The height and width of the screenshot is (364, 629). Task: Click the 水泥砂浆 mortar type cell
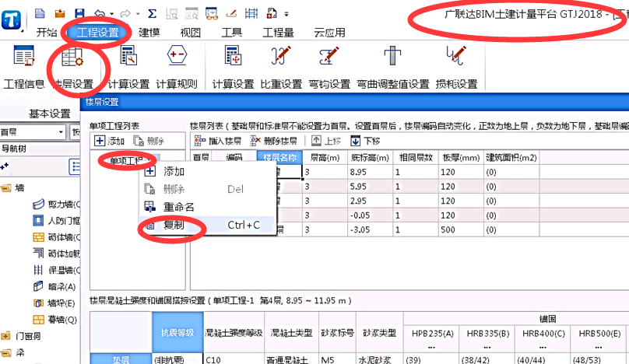coord(379,359)
